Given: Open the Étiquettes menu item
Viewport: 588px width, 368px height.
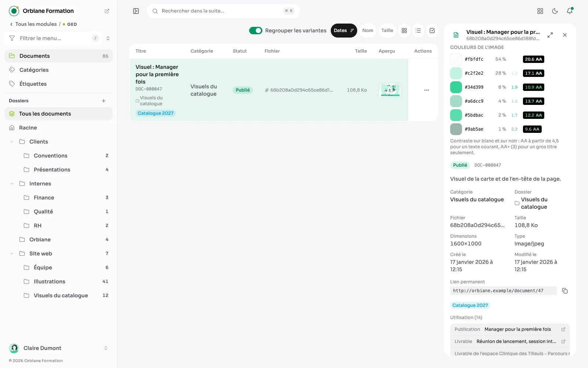Looking at the screenshot, I should coord(59,84).
